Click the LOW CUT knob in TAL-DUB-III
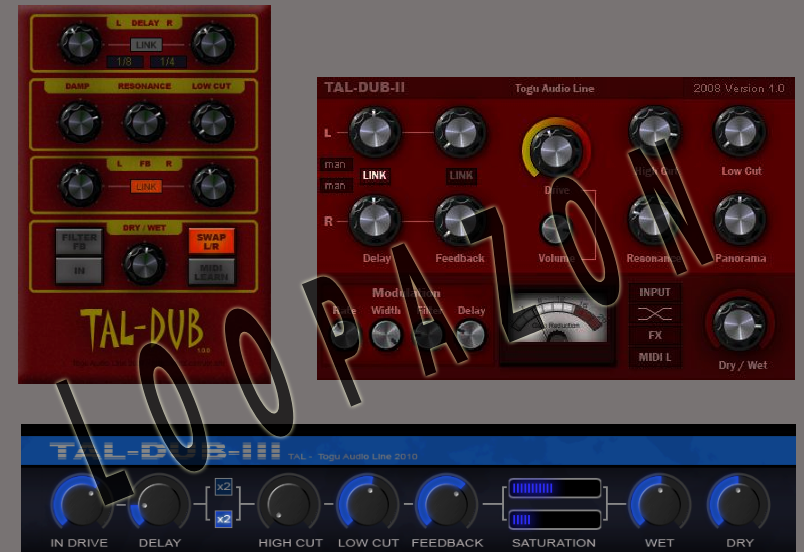The width and height of the screenshot is (804, 552). point(367,503)
